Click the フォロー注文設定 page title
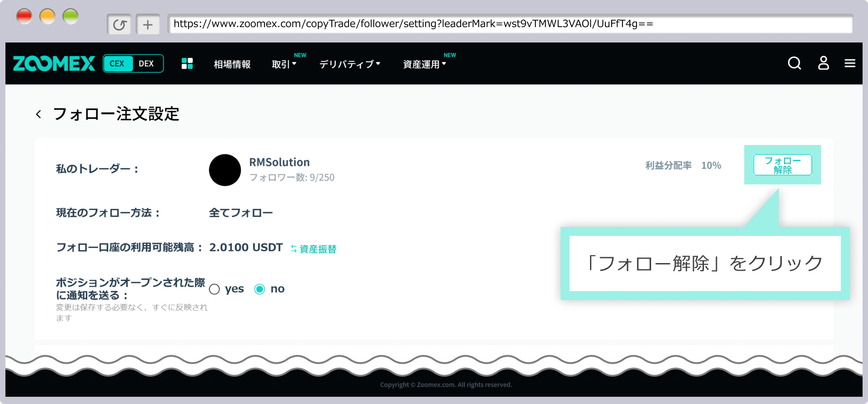Screen dimensions: 868x404 pyautogui.click(x=116, y=114)
